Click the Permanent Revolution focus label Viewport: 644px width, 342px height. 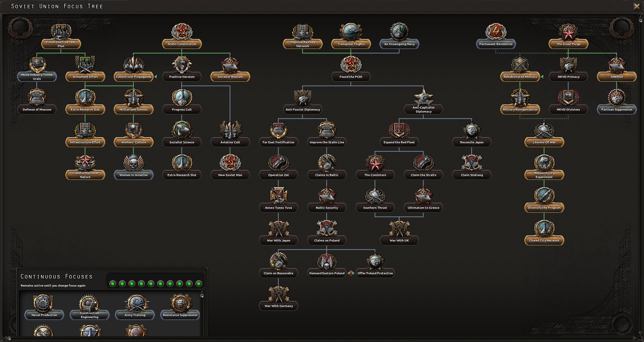point(496,44)
